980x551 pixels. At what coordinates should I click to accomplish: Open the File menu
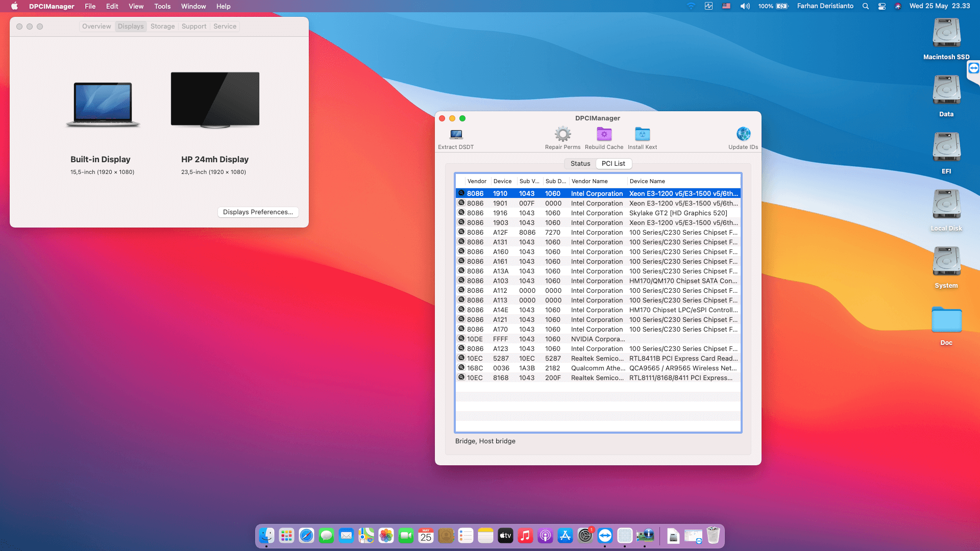click(x=90, y=6)
